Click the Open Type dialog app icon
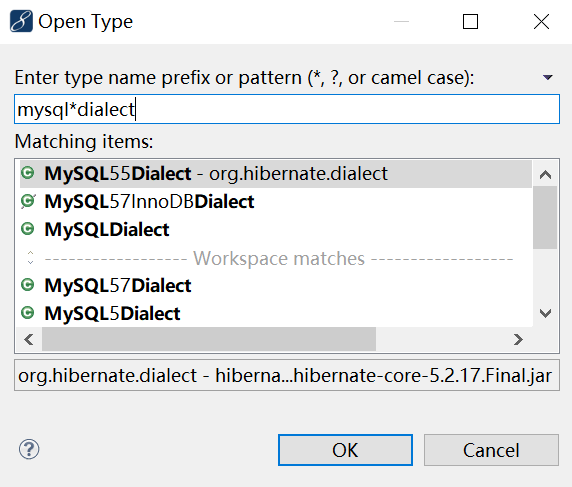This screenshot has width=572, height=487. tap(21, 21)
